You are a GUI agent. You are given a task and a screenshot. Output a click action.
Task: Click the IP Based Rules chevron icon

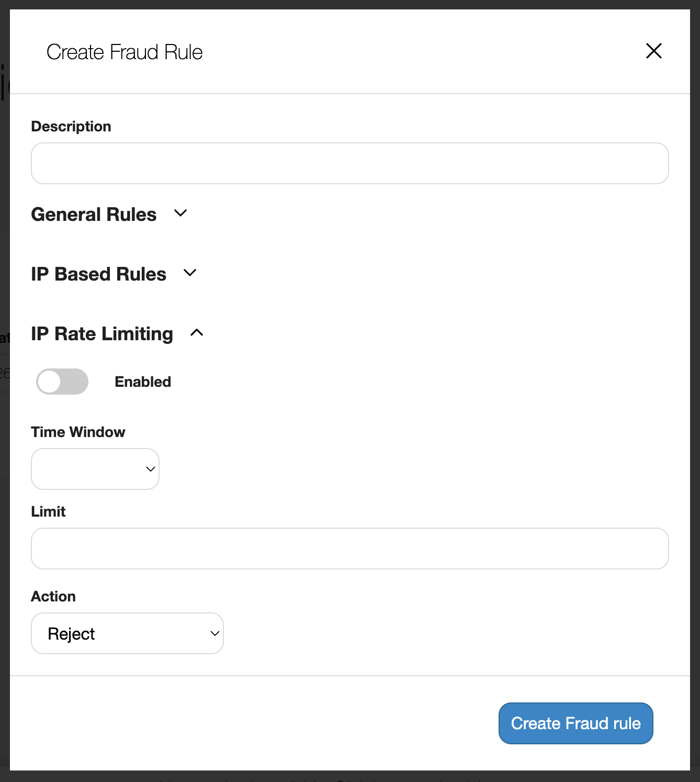coord(190,273)
